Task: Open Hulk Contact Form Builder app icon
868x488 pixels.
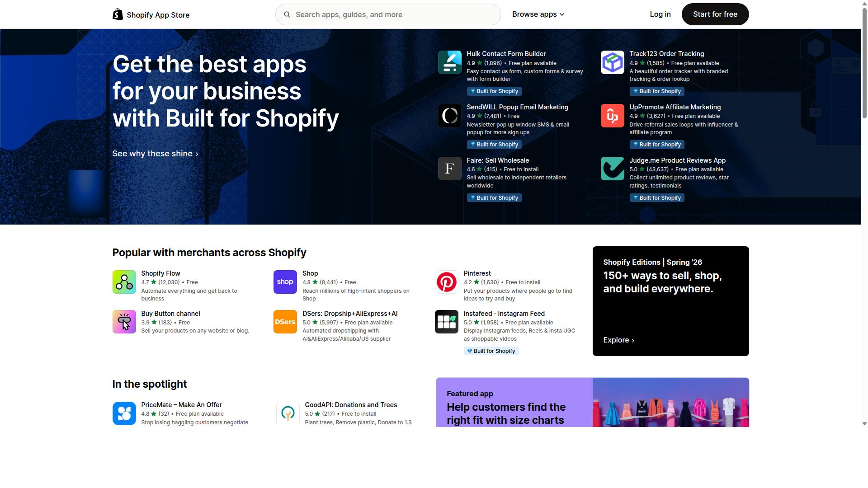Action: pos(449,62)
